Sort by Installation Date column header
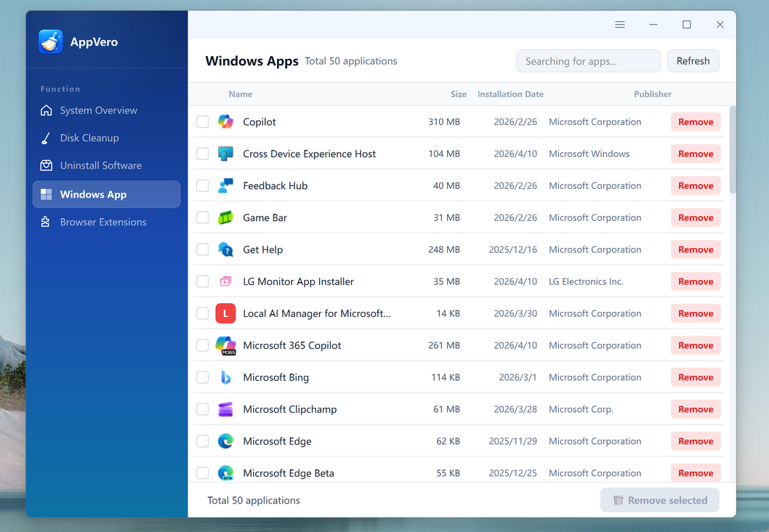This screenshot has width=769, height=532. tap(510, 94)
